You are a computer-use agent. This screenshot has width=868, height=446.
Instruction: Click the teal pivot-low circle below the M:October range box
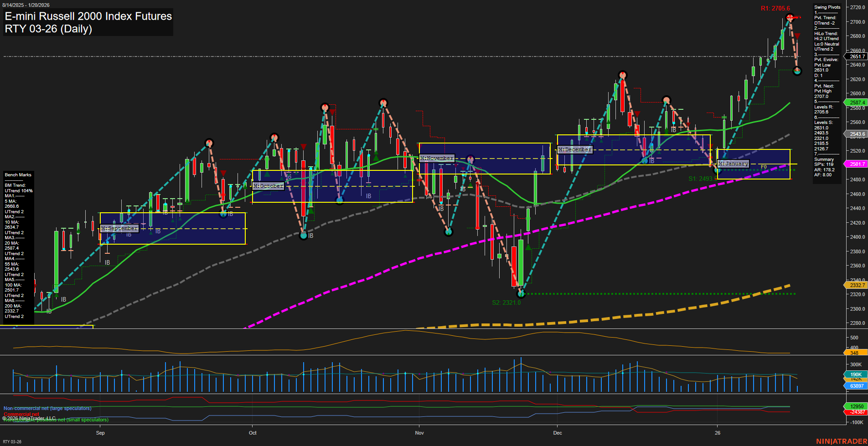pos(304,236)
